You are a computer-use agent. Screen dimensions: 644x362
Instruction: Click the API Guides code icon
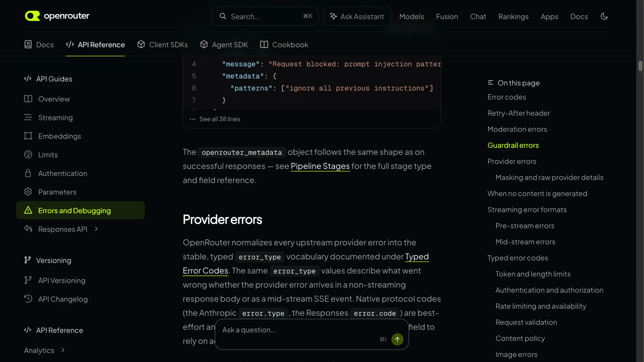(x=28, y=79)
